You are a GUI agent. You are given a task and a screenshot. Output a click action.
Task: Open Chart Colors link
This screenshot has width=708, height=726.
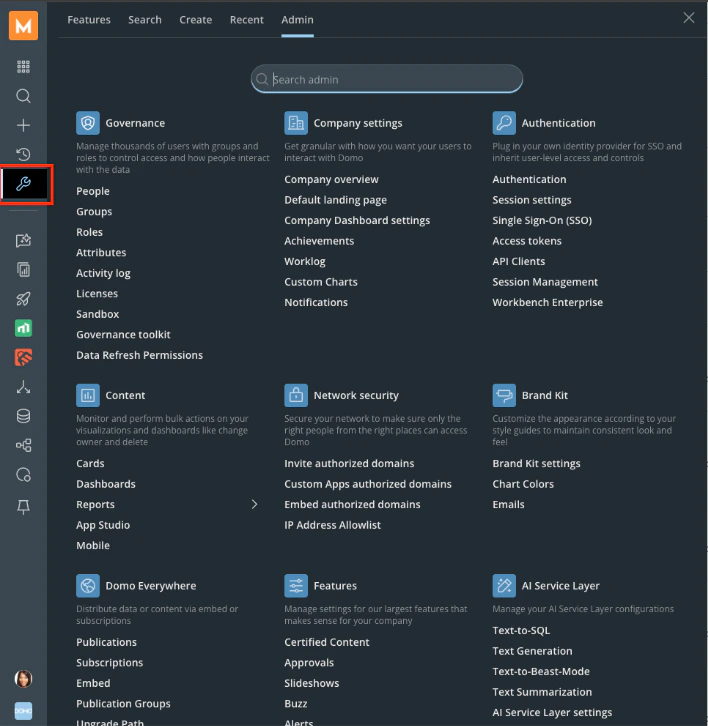point(523,484)
